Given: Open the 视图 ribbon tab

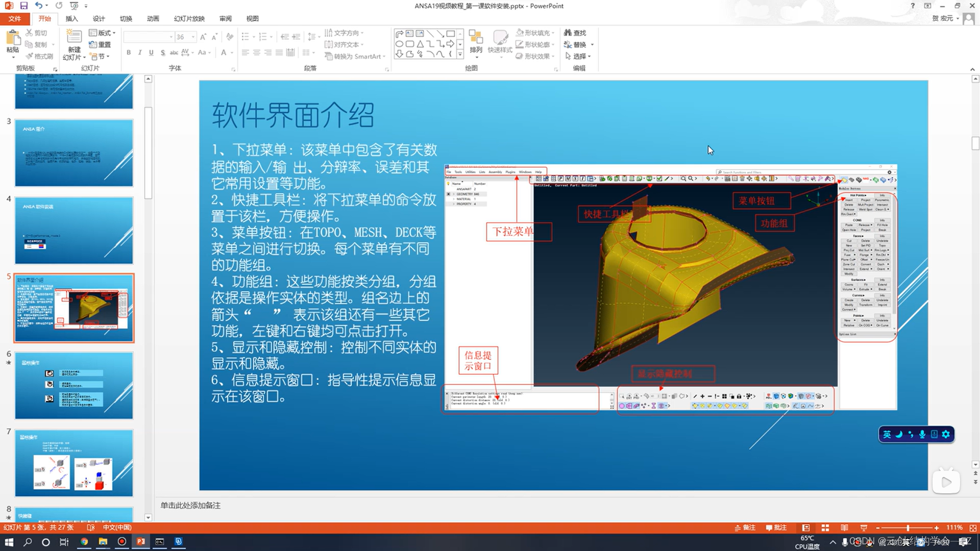Looking at the screenshot, I should [252, 18].
